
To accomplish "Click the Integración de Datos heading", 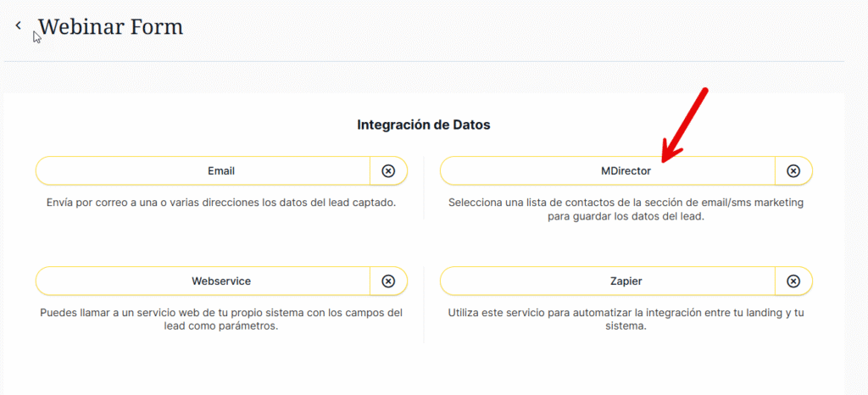I will tap(424, 125).
